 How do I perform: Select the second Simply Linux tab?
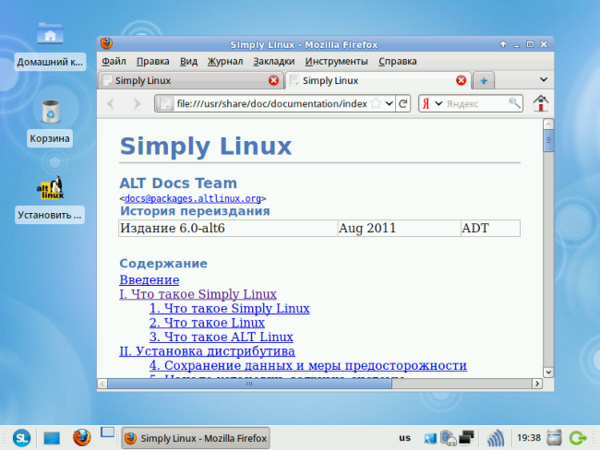coord(378,80)
